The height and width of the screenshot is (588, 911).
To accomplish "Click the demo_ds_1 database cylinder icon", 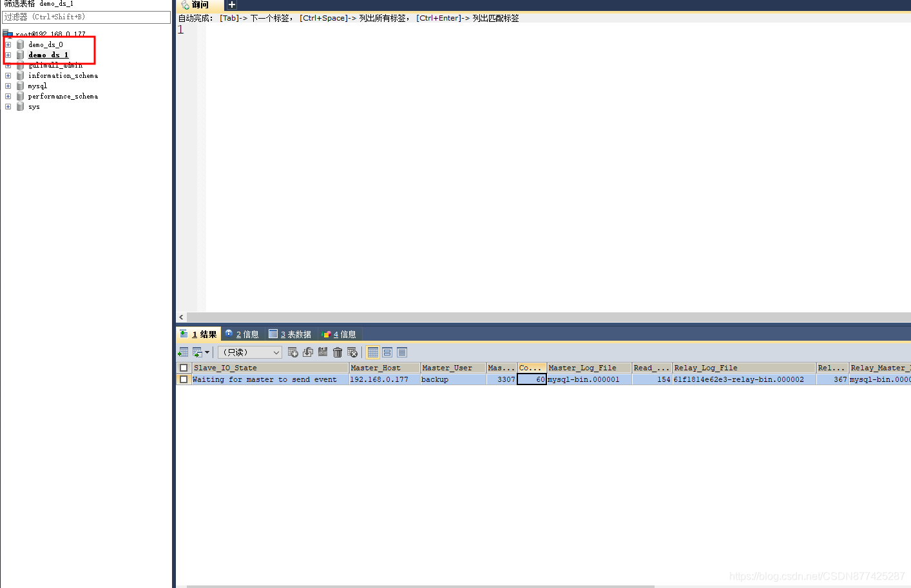I will [20, 55].
